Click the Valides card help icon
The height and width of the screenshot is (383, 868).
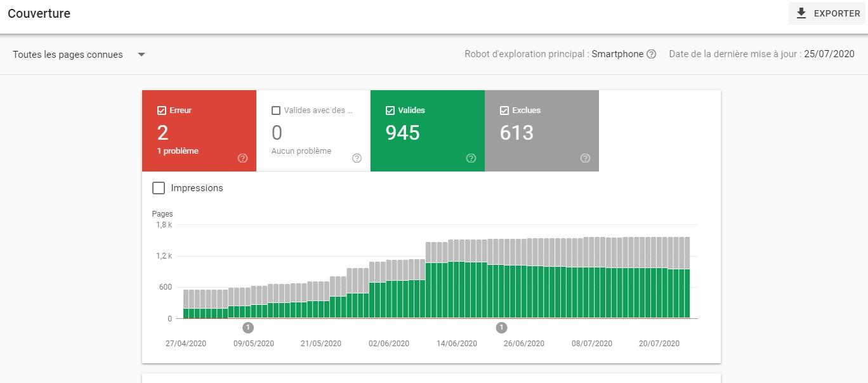[x=471, y=158]
